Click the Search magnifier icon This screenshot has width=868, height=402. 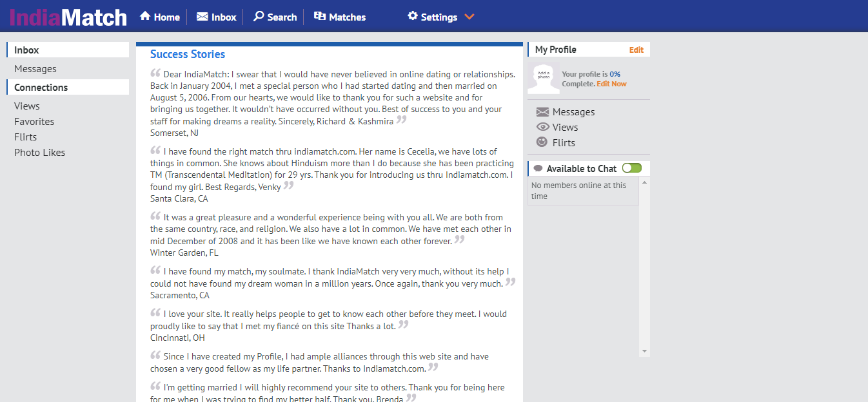(x=259, y=16)
